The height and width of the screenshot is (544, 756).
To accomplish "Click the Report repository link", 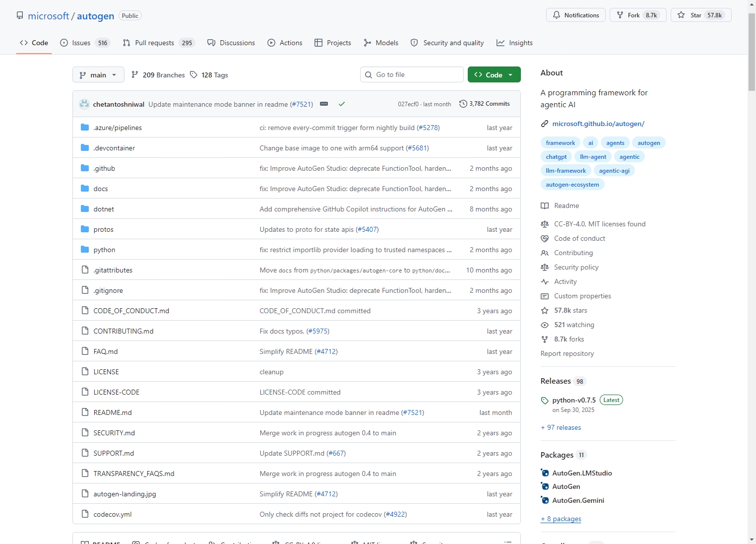I will click(x=567, y=353).
